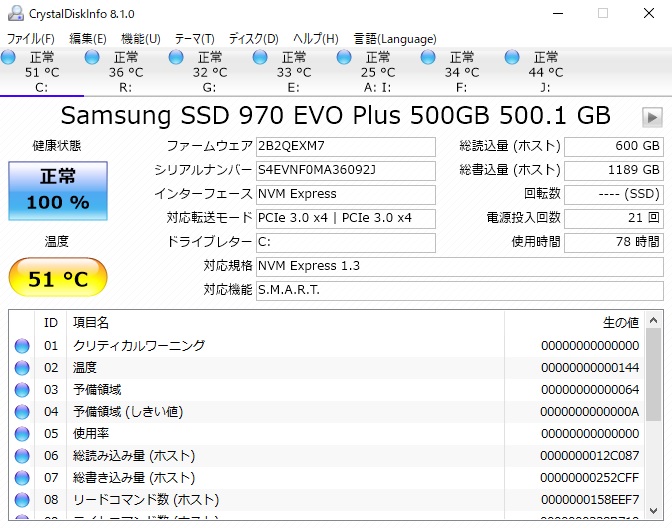The image size is (672, 528).
Task: Switch to the 33 °C E: disk tab
Action: 294,72
